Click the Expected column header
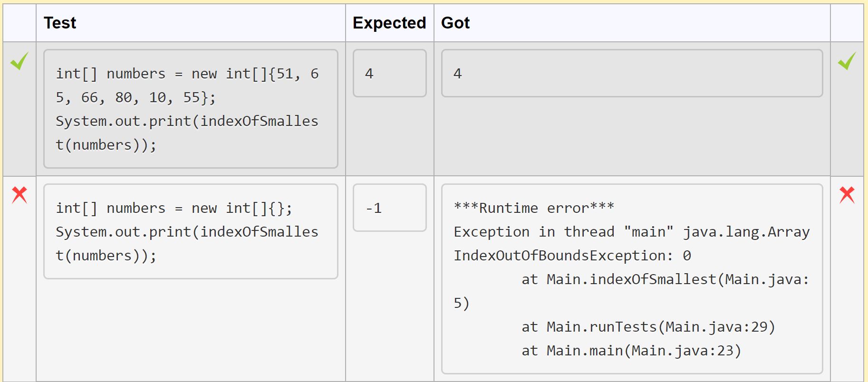Image resolution: width=868 pixels, height=382 pixels. (x=389, y=23)
